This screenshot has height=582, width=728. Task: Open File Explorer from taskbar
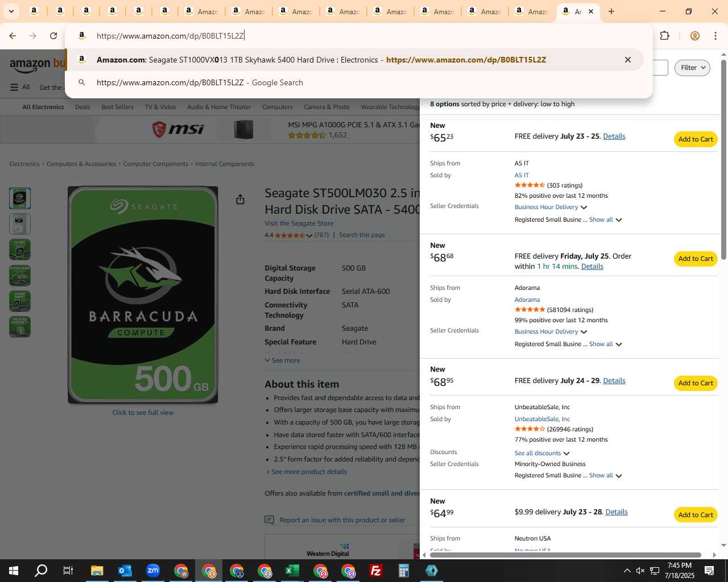[97, 571]
